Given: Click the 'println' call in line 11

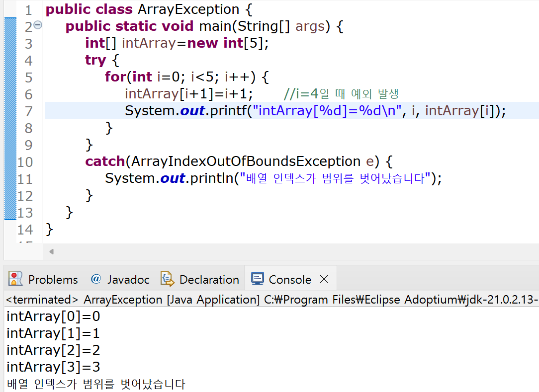Looking at the screenshot, I should [212, 178].
